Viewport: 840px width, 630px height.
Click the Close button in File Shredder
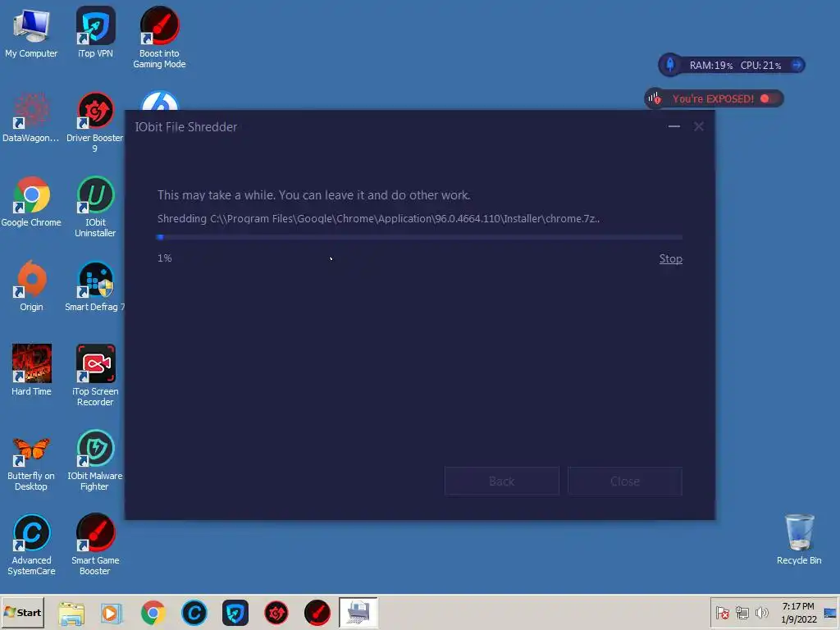tap(624, 481)
